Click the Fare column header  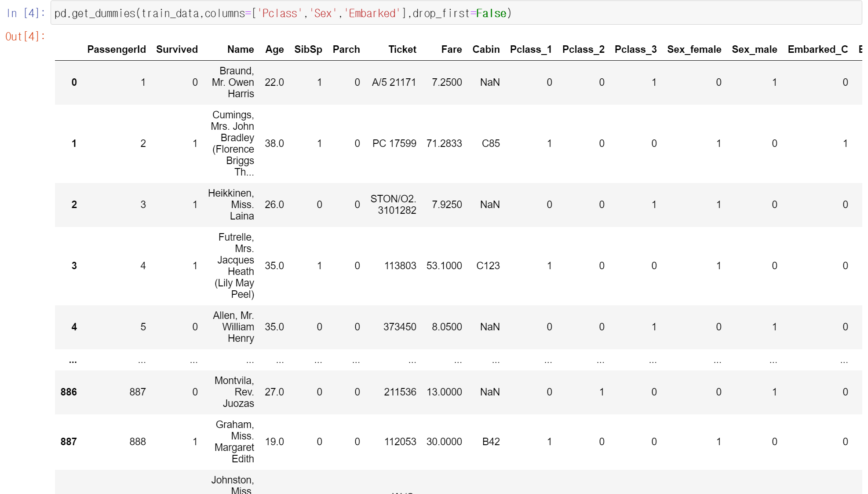click(451, 49)
